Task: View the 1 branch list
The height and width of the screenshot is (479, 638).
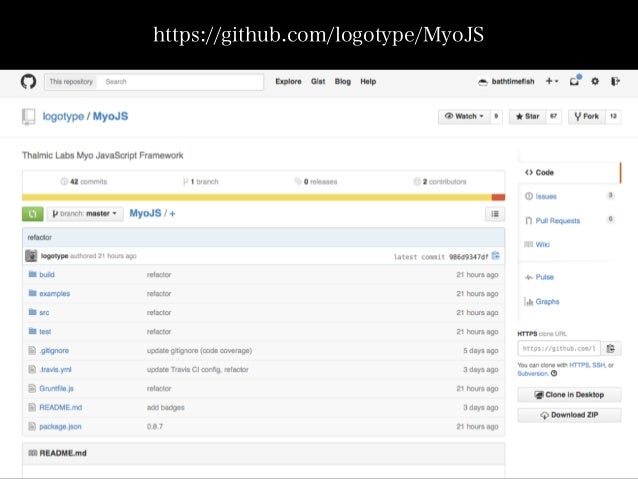Action: coord(201,182)
